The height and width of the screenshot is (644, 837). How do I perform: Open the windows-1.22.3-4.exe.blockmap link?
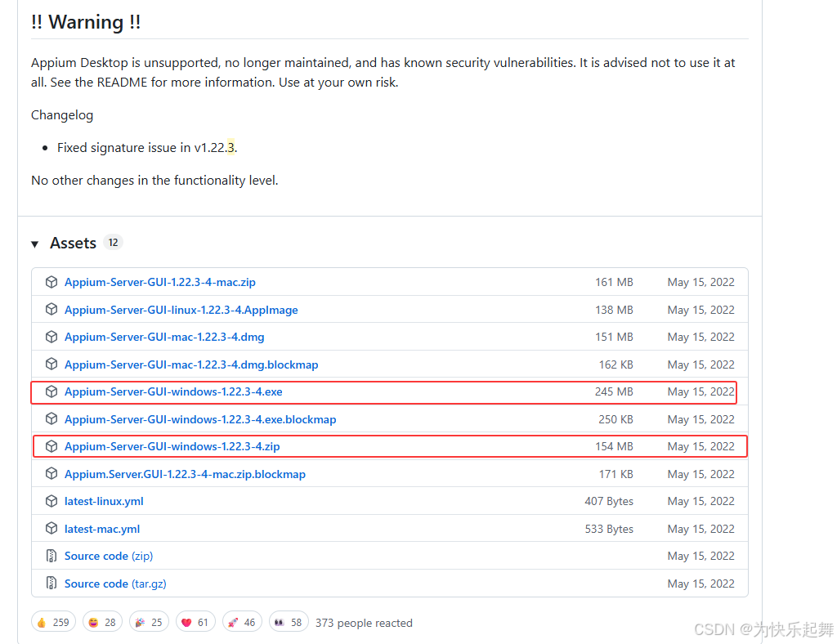(x=200, y=420)
